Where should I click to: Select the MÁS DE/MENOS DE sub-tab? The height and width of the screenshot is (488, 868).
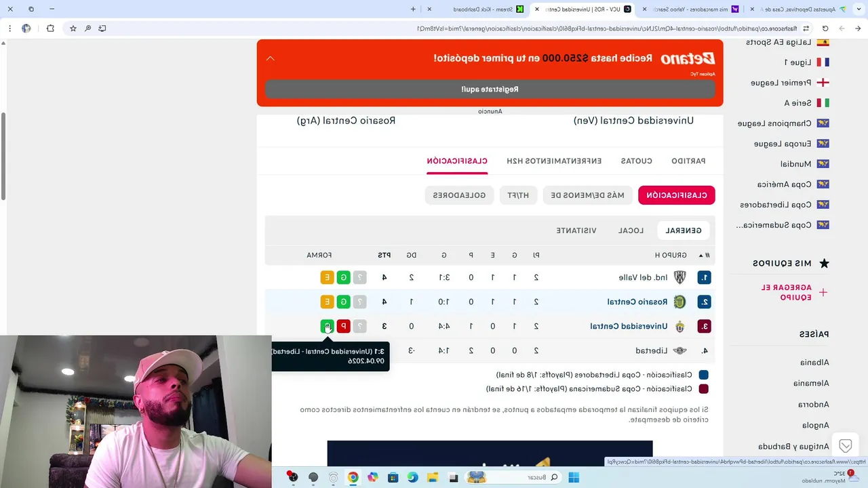(x=588, y=195)
